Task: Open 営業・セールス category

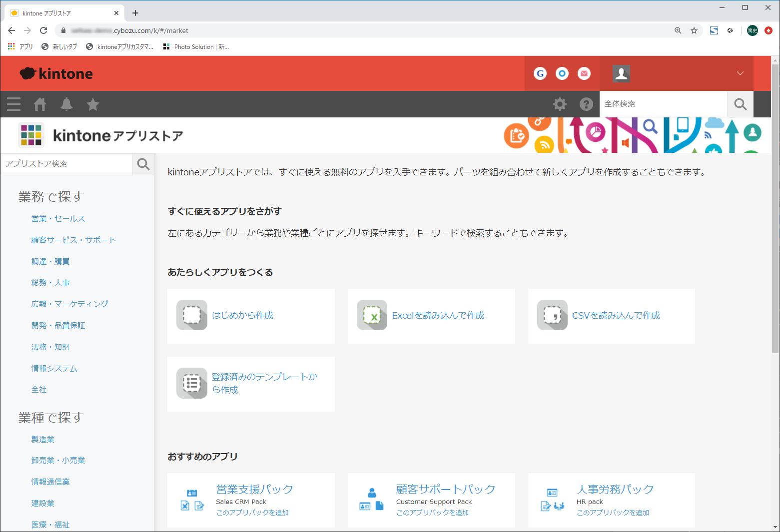Action: pos(58,219)
